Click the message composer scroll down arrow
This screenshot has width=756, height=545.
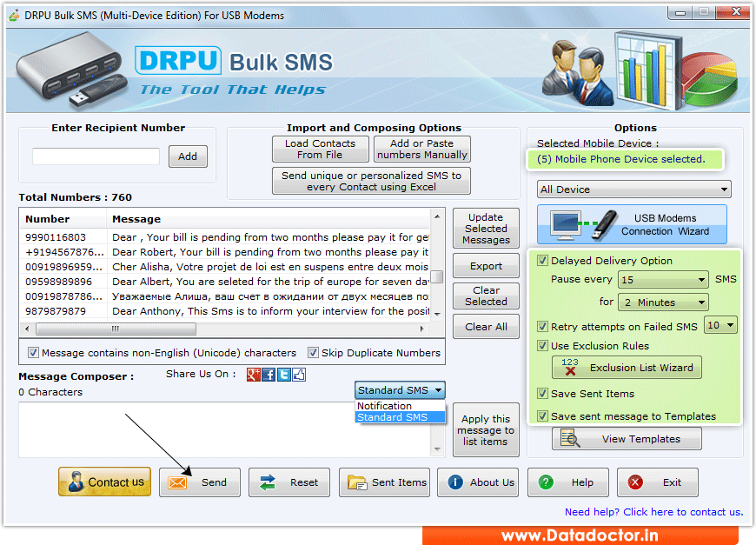[x=437, y=449]
